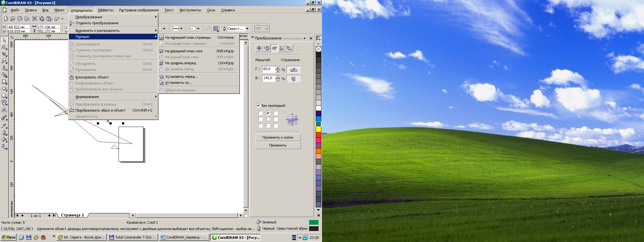Open the 'Сверхт...' outline width dropdown
The image size is (644, 242).
pos(247,29)
